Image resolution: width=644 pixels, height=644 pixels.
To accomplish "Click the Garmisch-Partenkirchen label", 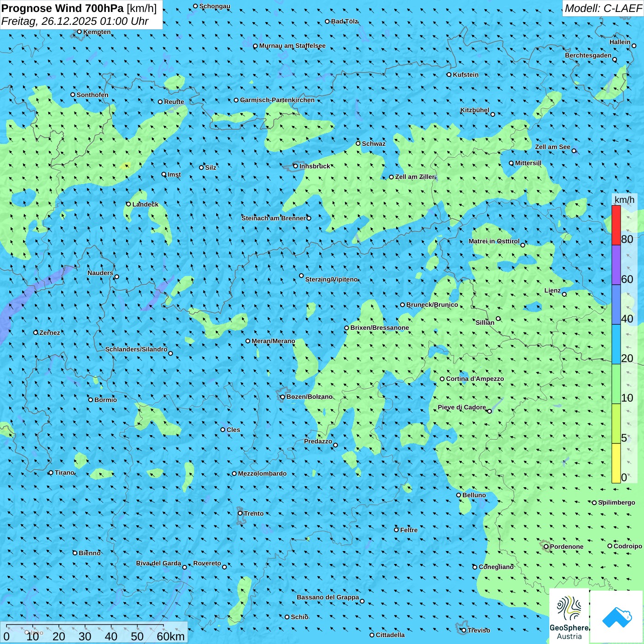I will (x=277, y=100).
